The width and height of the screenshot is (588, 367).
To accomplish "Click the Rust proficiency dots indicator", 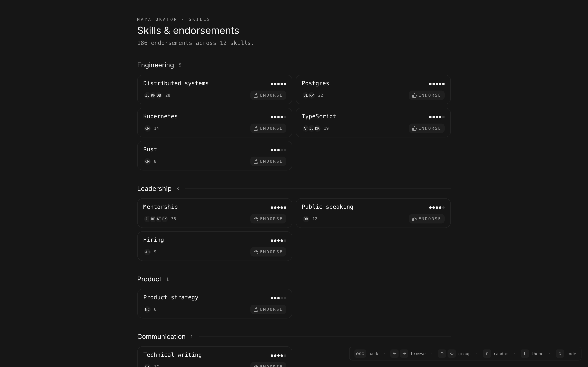I will 278,150.
